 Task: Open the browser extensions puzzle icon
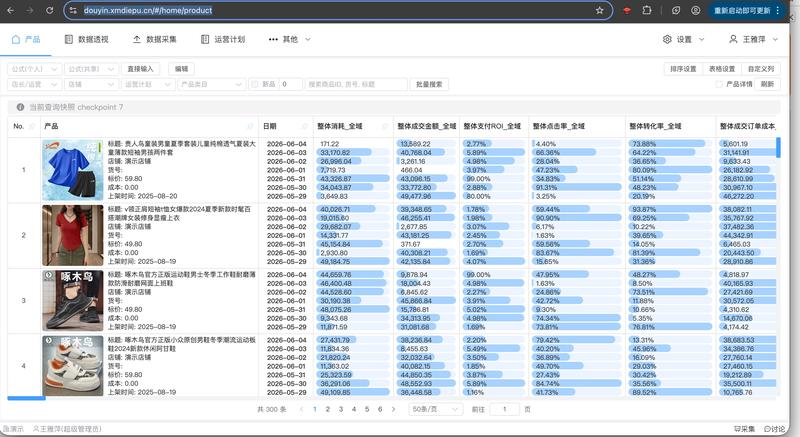(647, 10)
